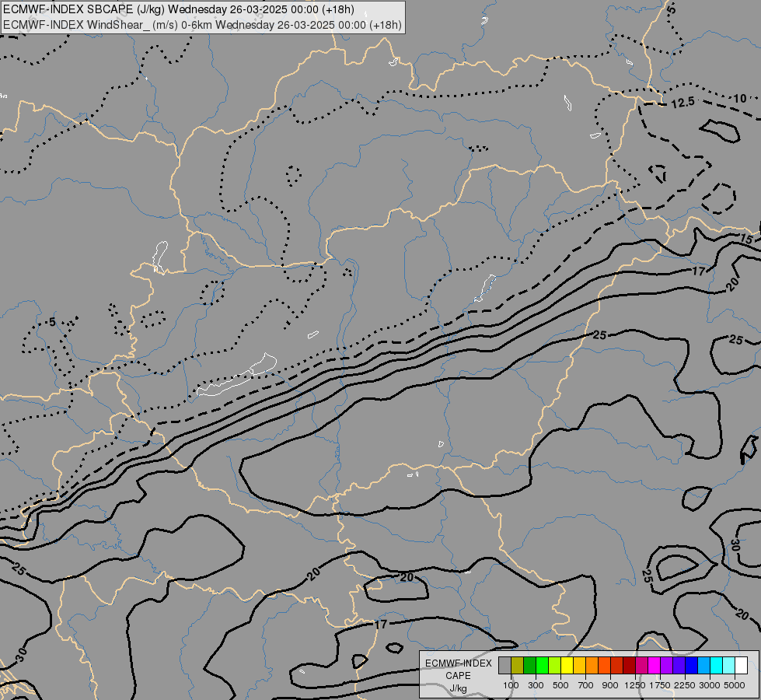Click the J/kg unit text in legend
Screen dimensions: 761x700
[458, 688]
